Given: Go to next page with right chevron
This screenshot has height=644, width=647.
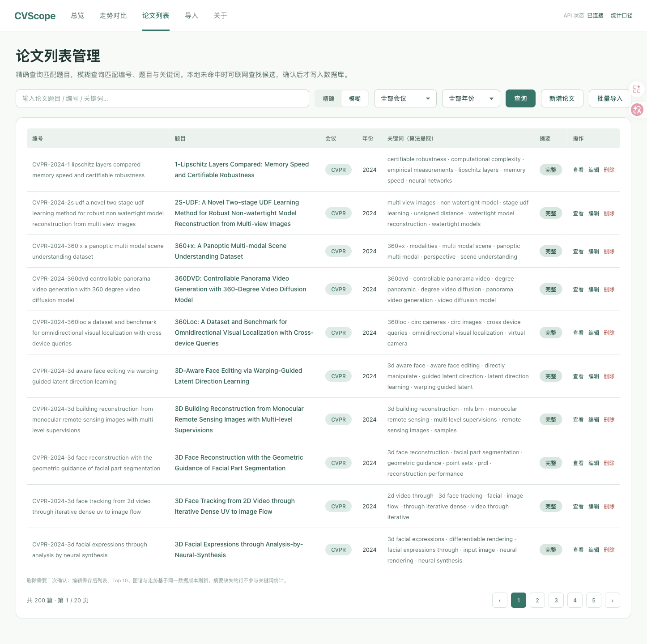Looking at the screenshot, I should click(613, 600).
